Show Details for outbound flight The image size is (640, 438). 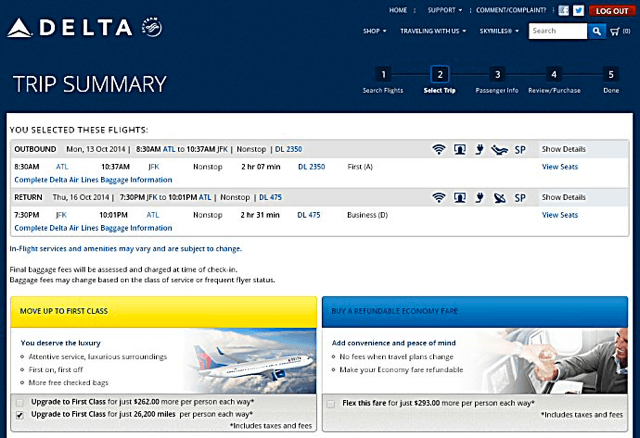tap(563, 149)
